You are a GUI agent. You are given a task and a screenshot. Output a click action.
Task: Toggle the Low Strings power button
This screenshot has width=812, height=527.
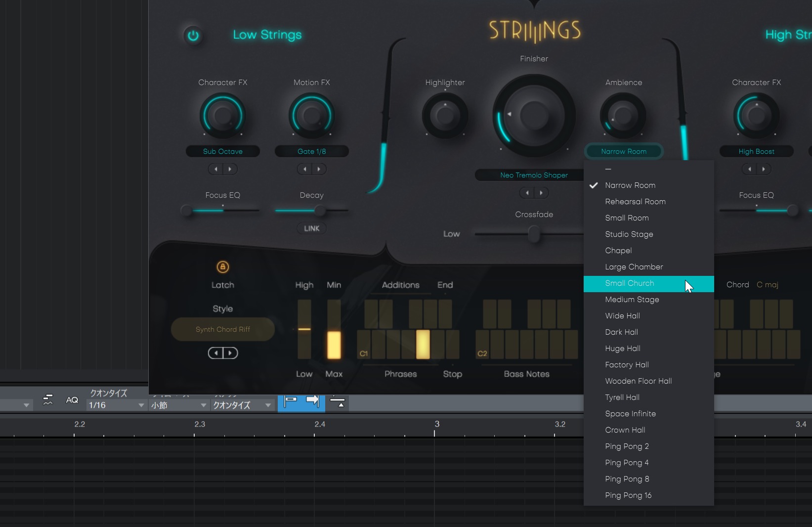(x=193, y=36)
